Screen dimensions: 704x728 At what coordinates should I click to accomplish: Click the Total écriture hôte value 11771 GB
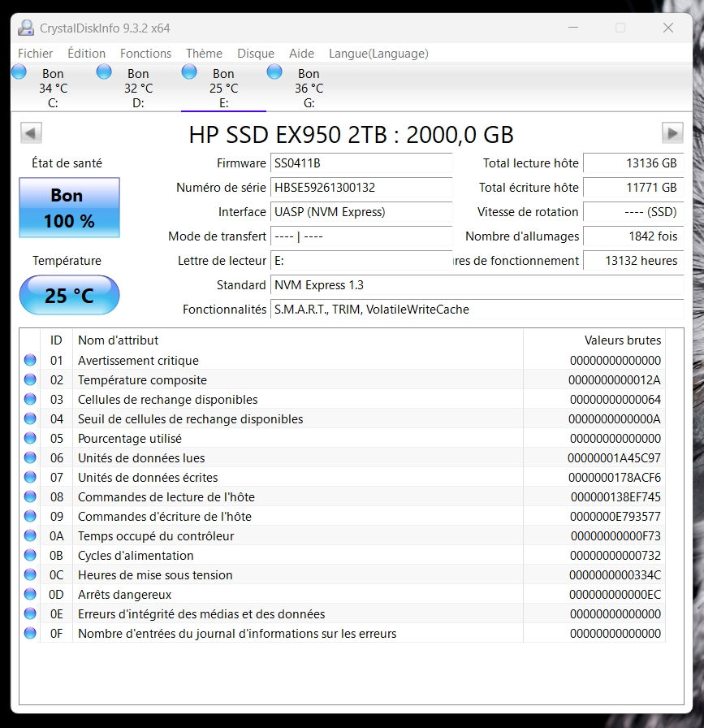[x=633, y=188]
